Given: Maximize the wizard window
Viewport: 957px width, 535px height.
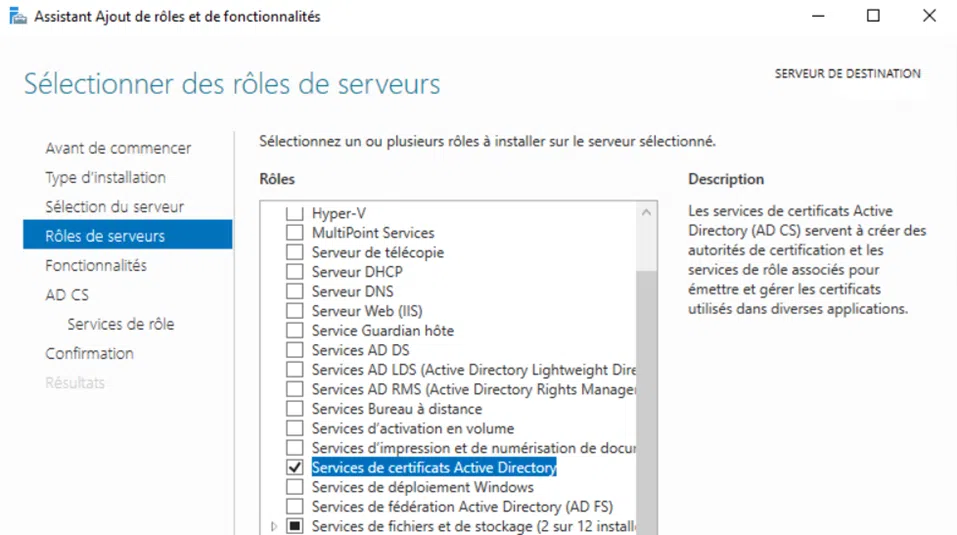Looking at the screenshot, I should (x=873, y=16).
